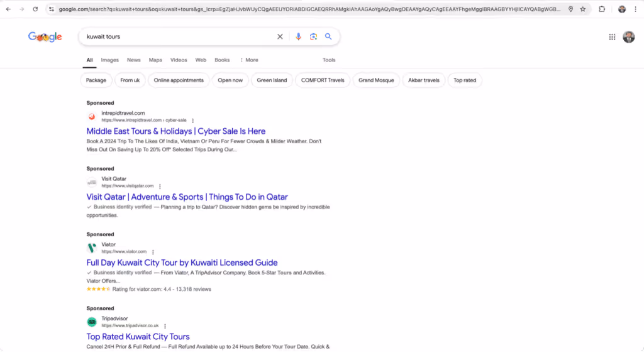644x353 pixels.
Task: Search by image with Google Lens icon
Action: pyautogui.click(x=313, y=36)
